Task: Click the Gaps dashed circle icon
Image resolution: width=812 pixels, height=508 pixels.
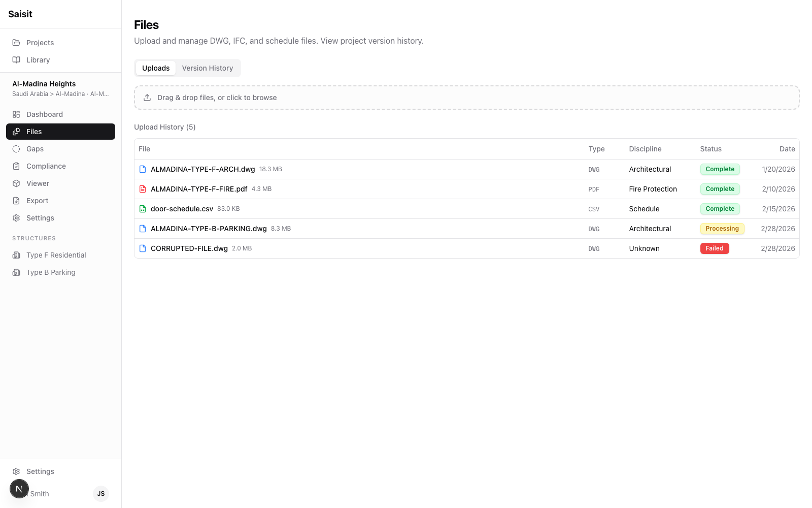Action: click(16, 149)
